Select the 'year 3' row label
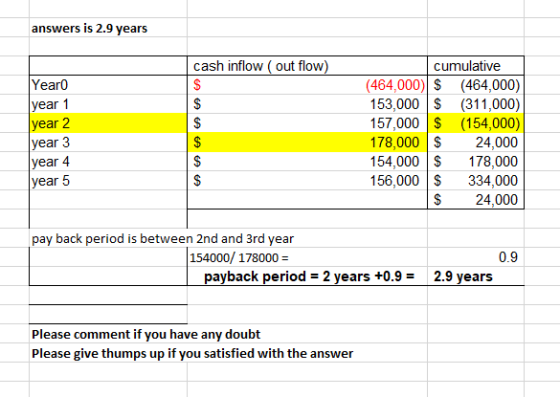This screenshot has width=560, height=397. click(x=108, y=142)
